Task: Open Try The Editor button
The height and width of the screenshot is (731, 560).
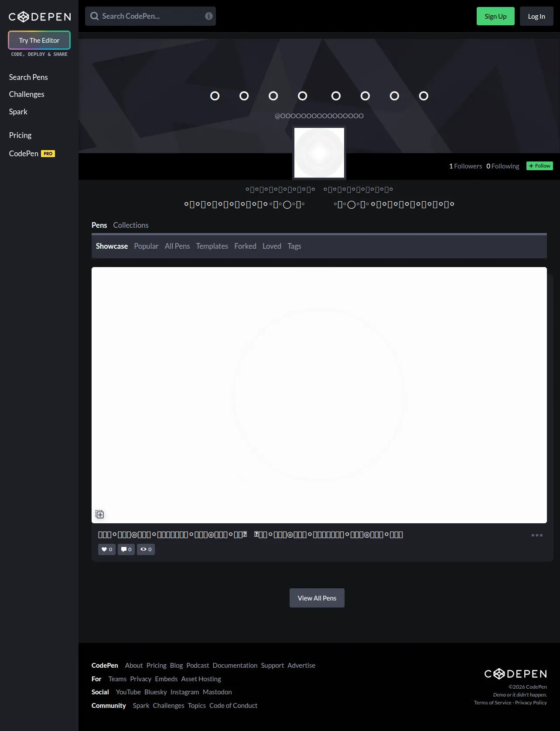Action: point(39,40)
